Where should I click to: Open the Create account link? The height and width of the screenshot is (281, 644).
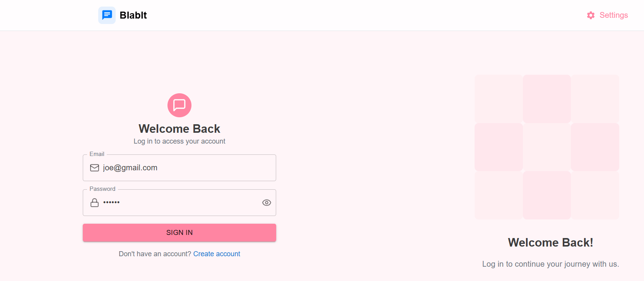click(x=217, y=254)
